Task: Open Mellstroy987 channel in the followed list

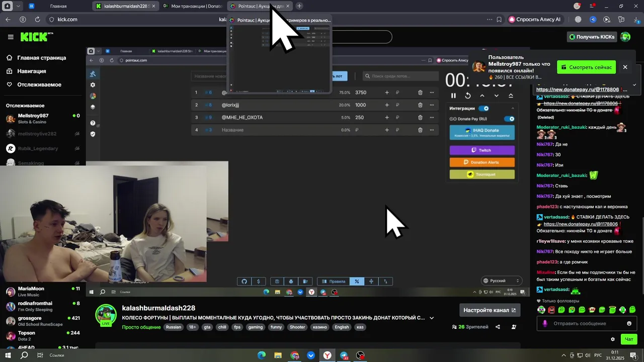Action: [x=42, y=119]
